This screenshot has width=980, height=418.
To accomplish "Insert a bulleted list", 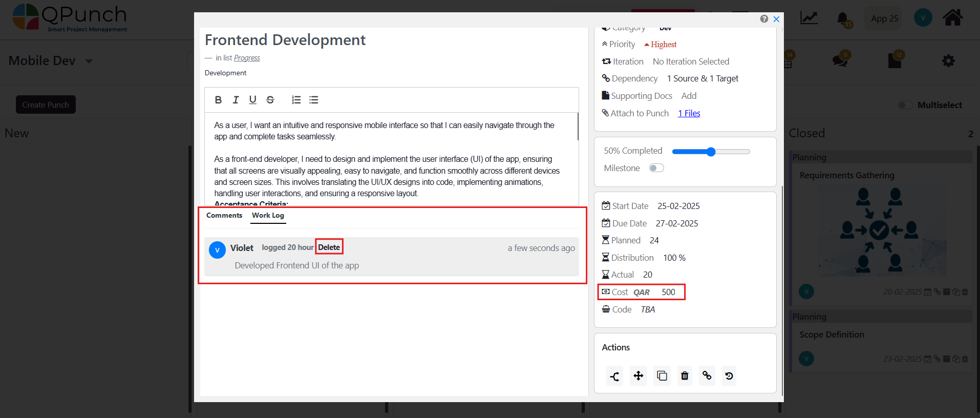I will [x=314, y=100].
